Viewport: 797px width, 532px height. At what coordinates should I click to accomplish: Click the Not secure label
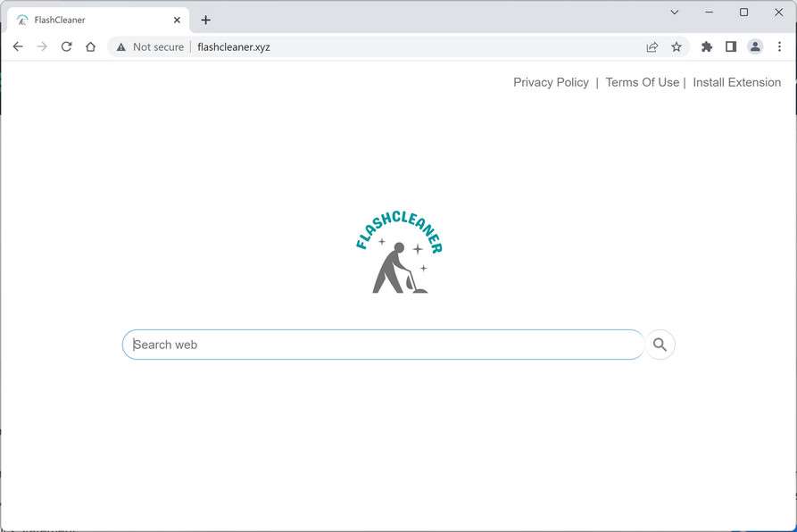tap(158, 46)
